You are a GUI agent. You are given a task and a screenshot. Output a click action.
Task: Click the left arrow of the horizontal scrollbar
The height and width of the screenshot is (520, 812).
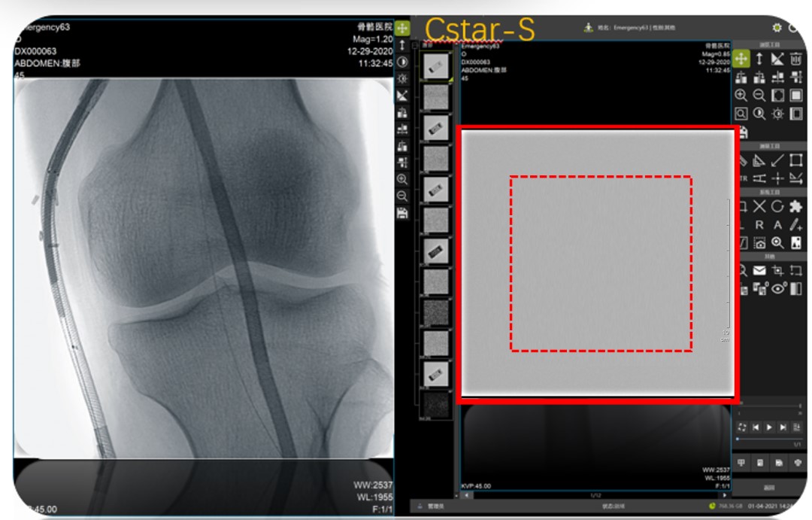(x=466, y=496)
